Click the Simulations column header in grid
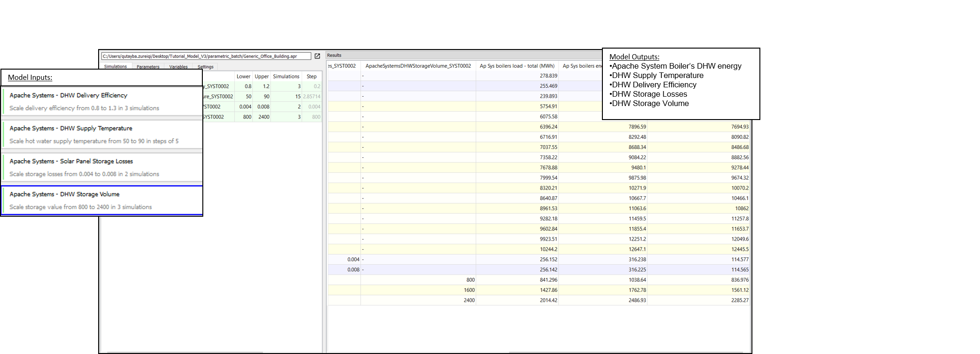The height and width of the screenshot is (354, 980). point(286,77)
